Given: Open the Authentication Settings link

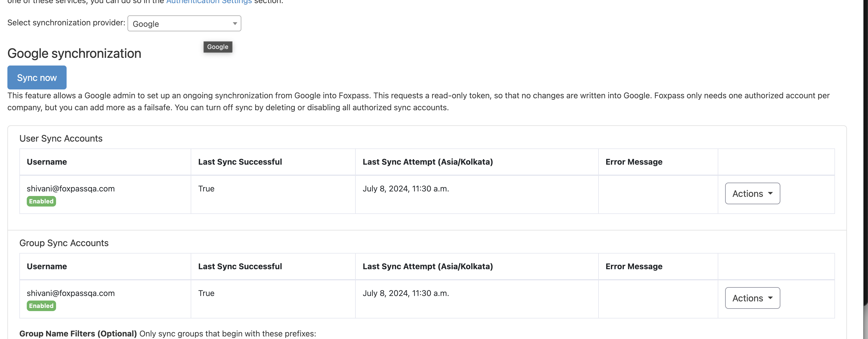Looking at the screenshot, I should (x=209, y=2).
